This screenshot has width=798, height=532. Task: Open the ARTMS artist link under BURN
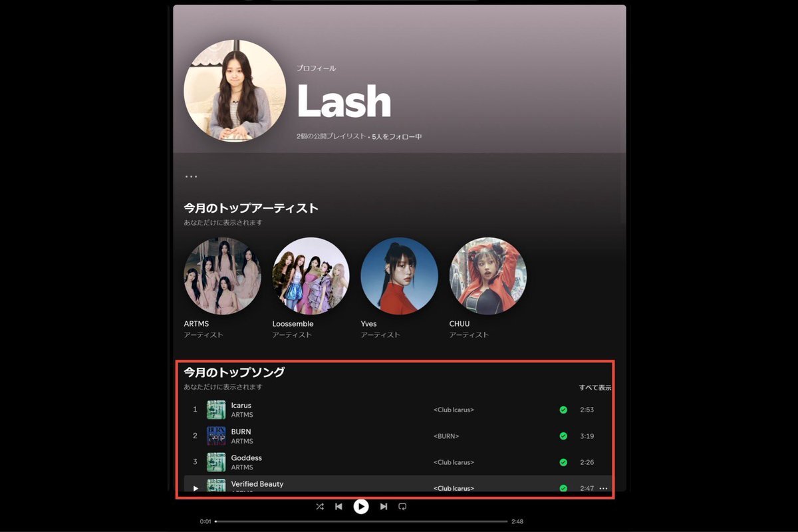pyautogui.click(x=242, y=441)
